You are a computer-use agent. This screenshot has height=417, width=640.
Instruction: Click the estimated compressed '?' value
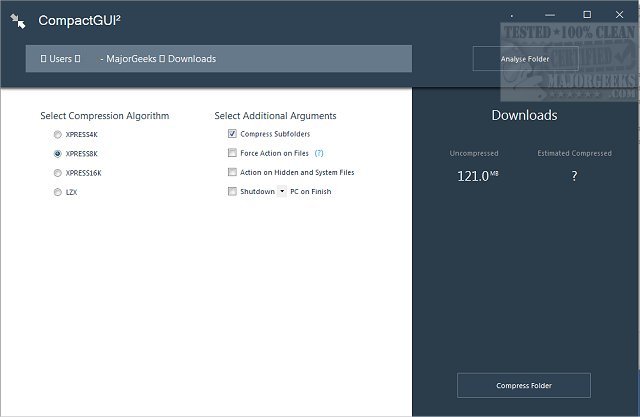coord(574,176)
